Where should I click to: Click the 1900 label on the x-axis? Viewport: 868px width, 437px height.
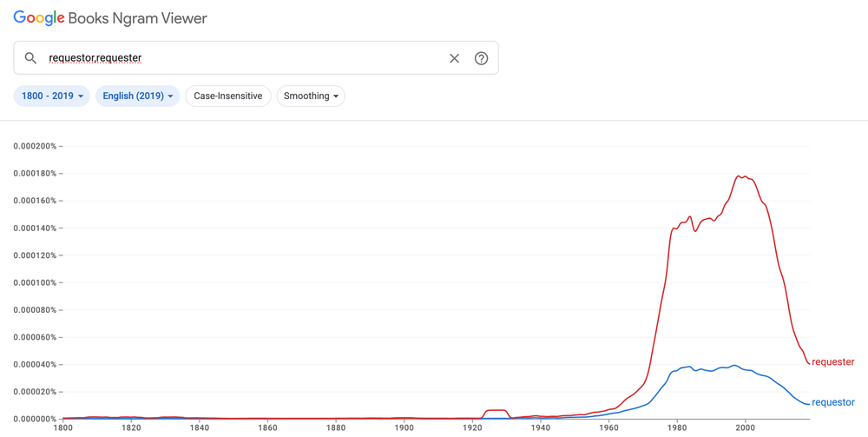click(404, 427)
